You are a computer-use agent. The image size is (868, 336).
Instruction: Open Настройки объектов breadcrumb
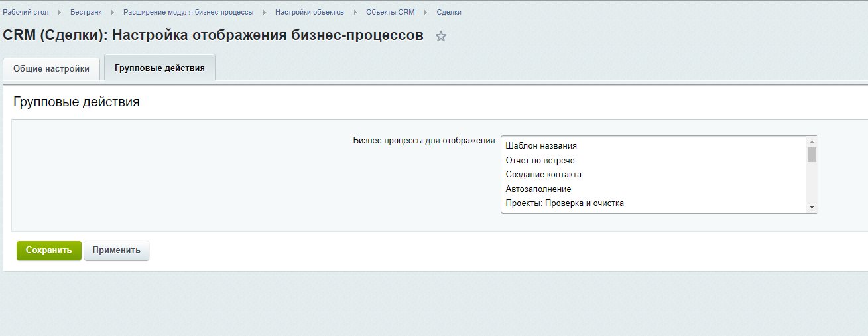point(310,12)
